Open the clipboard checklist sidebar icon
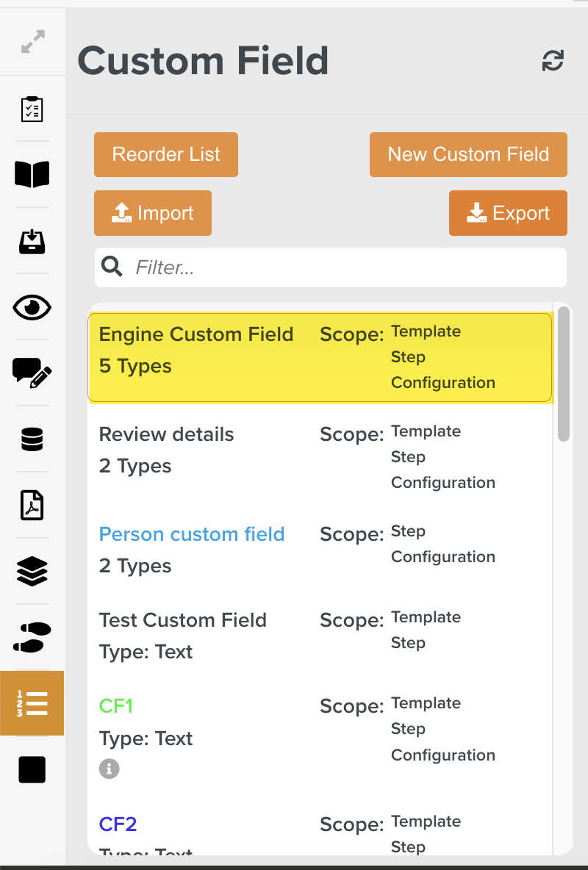 (x=32, y=109)
